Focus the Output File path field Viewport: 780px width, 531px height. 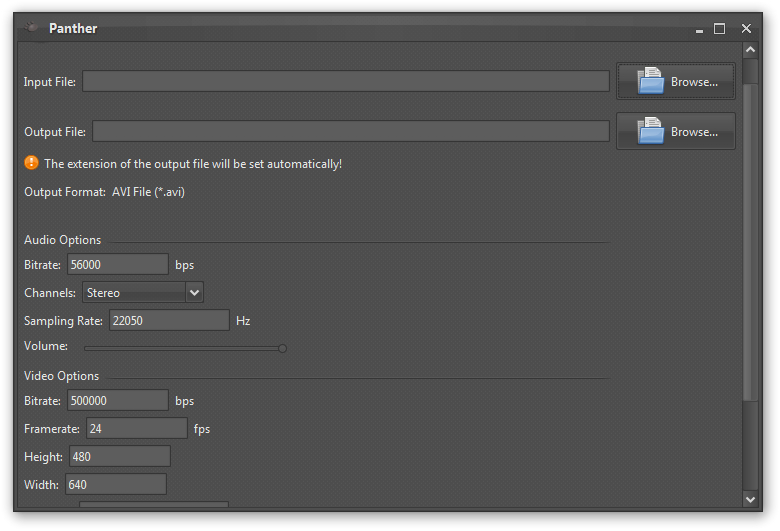point(350,132)
